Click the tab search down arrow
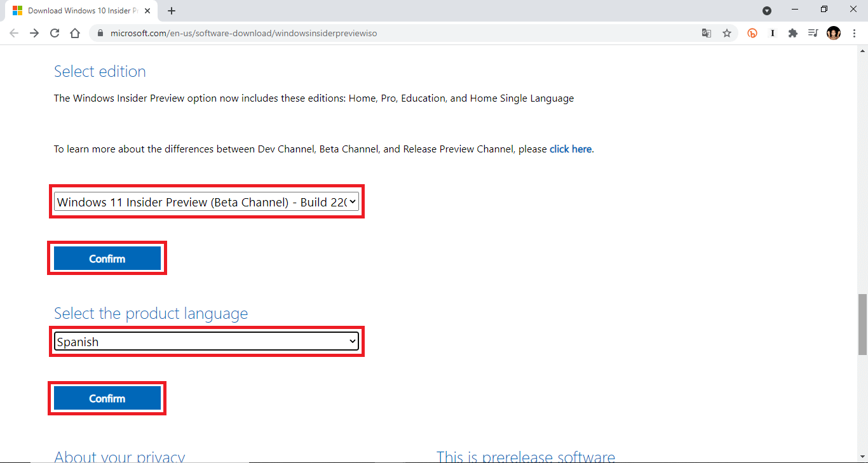 pos(767,11)
